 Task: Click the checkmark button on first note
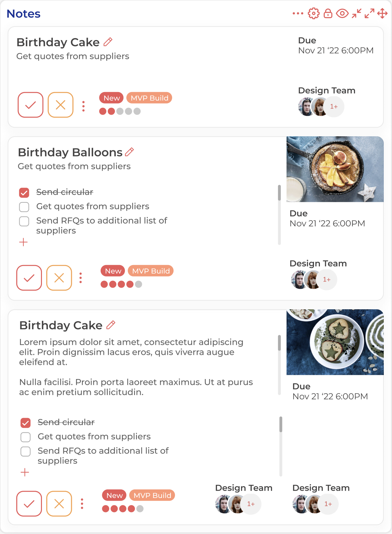pyautogui.click(x=30, y=105)
